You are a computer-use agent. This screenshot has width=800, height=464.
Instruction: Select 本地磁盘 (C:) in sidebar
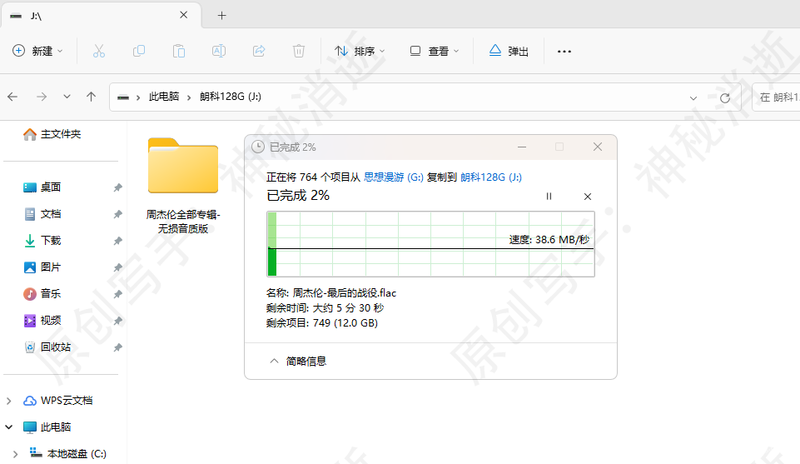tap(68, 453)
